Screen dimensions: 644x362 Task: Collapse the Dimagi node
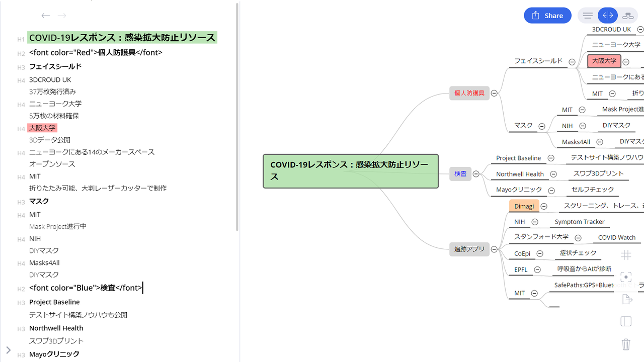coord(544,206)
